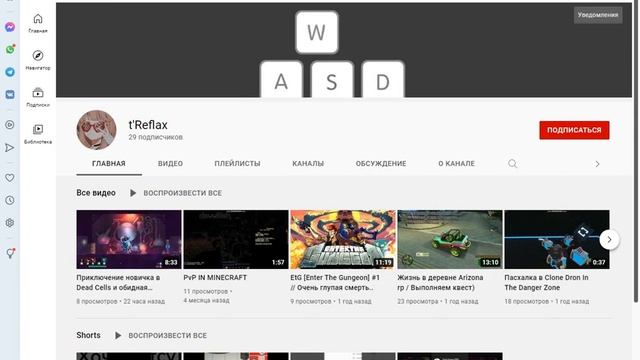Click title 'Приключение новичка в Dead Cells'

coord(118,282)
